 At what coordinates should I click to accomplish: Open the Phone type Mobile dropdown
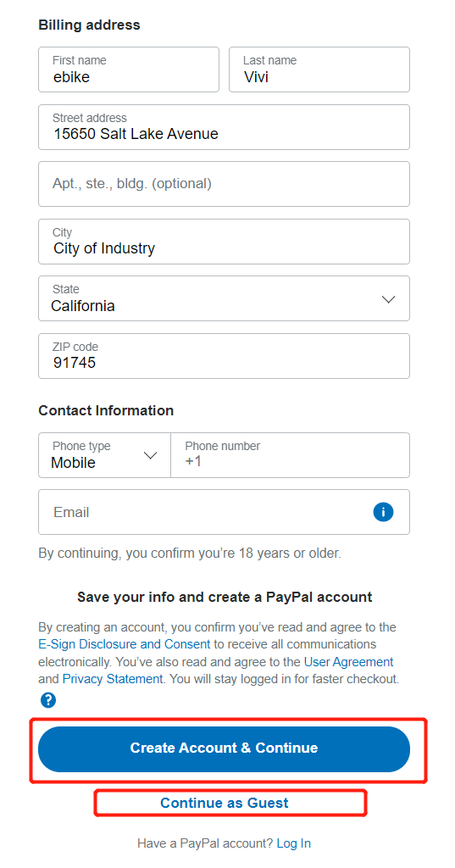click(104, 455)
